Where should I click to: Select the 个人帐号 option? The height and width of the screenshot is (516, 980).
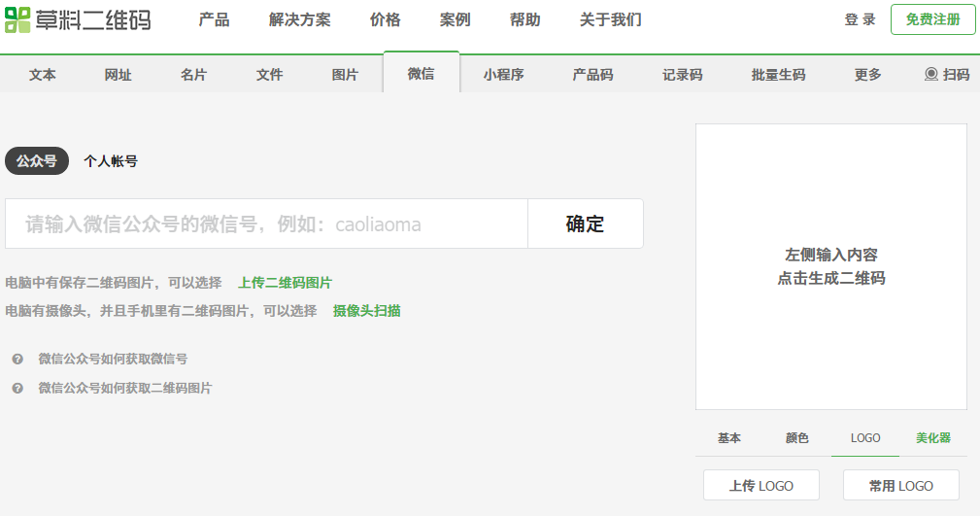pyautogui.click(x=111, y=161)
